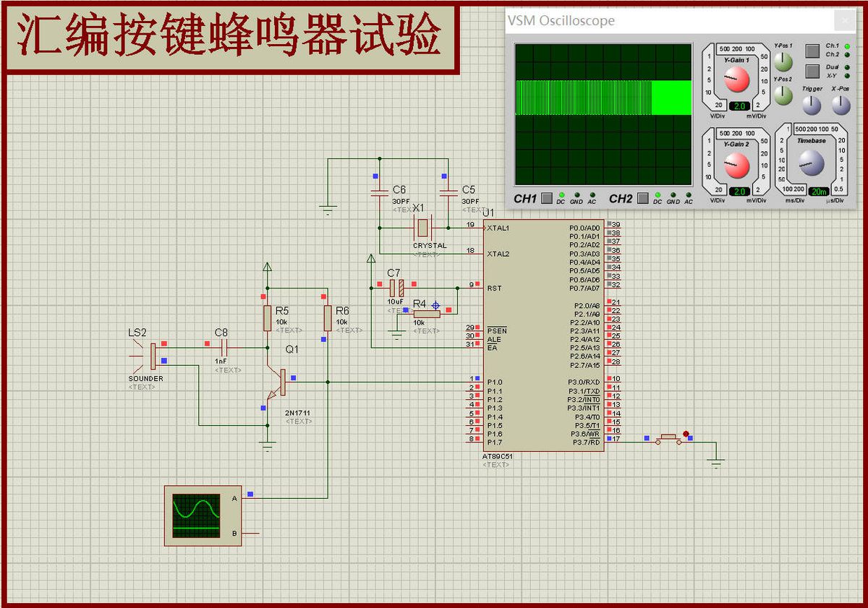Toggle the CH1 coupling button
Image resolution: width=868 pixels, height=608 pixels.
point(547,197)
